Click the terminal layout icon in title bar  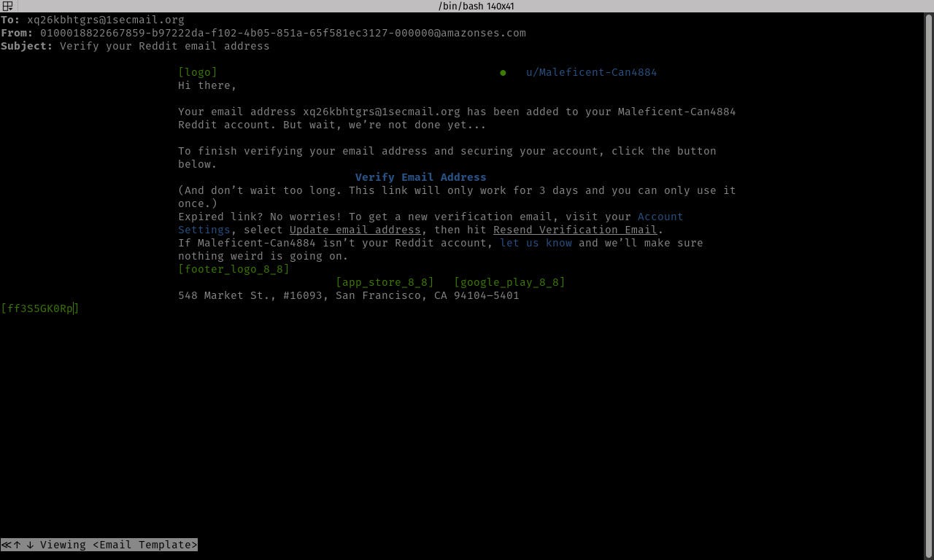7,6
